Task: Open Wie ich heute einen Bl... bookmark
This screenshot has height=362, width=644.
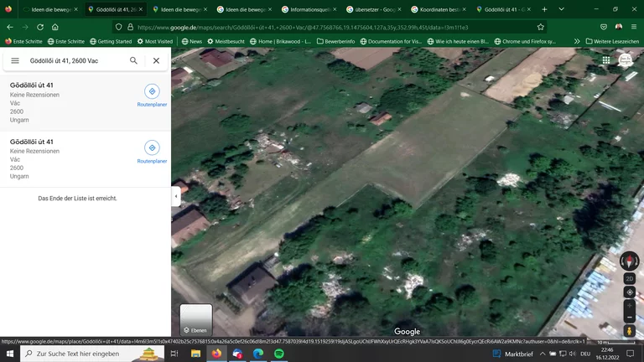Action: pos(458,41)
